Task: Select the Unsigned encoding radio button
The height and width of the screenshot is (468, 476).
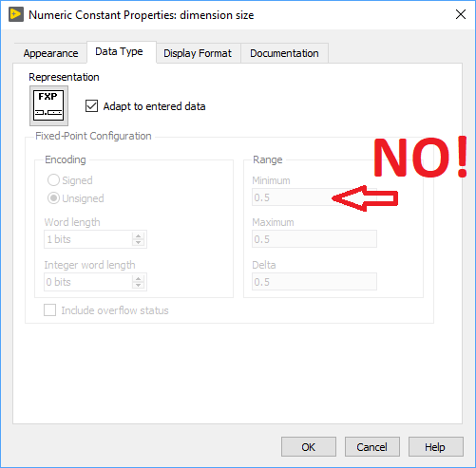Action: [53, 198]
